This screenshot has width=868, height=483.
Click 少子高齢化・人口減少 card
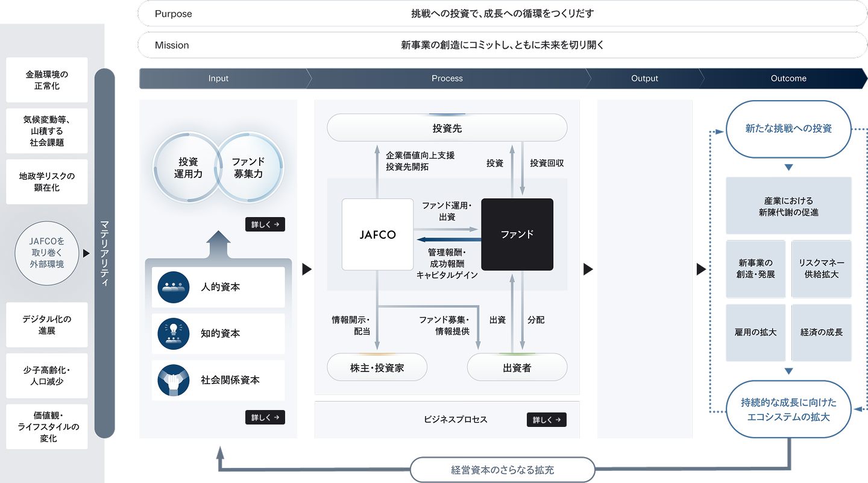(47, 376)
